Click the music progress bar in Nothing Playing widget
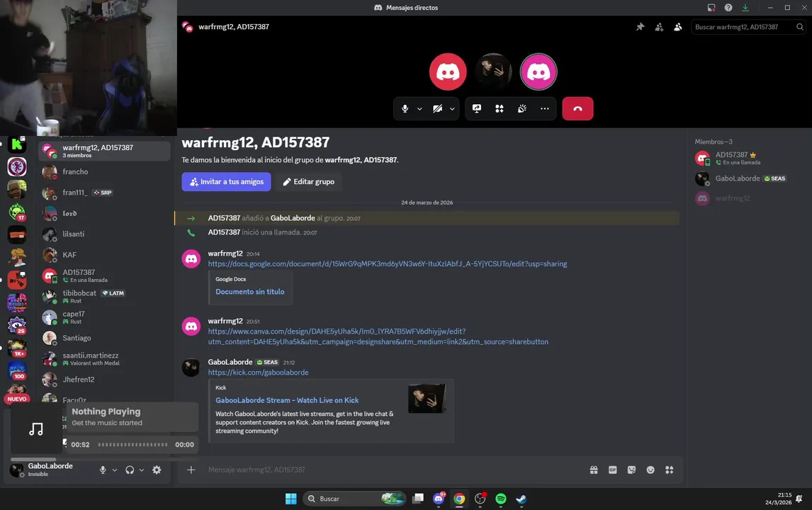Viewport: 812px width, 510px height. point(132,445)
